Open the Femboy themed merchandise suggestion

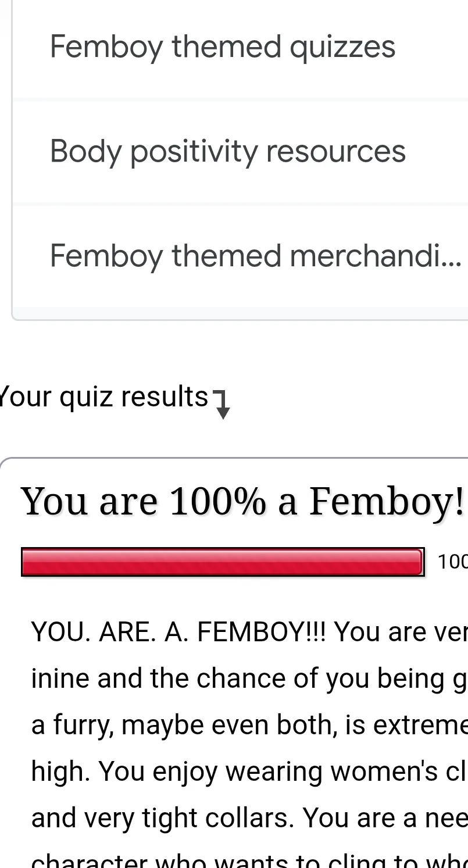point(256,256)
